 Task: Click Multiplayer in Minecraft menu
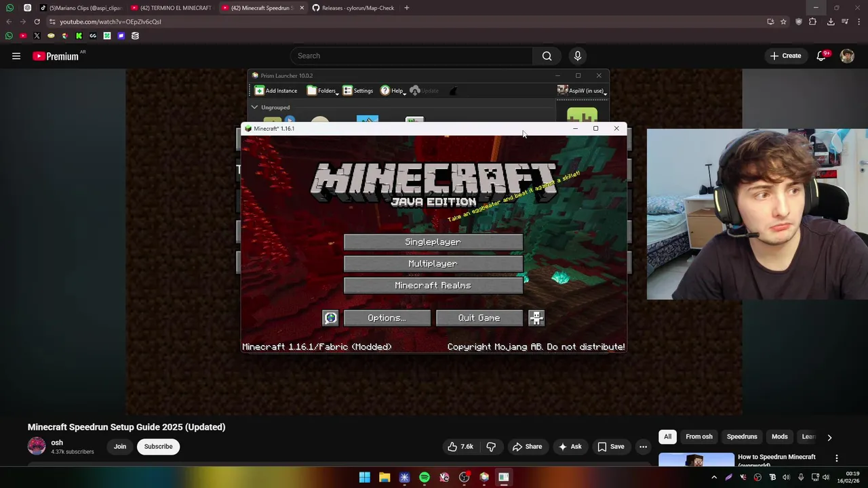[x=433, y=264]
